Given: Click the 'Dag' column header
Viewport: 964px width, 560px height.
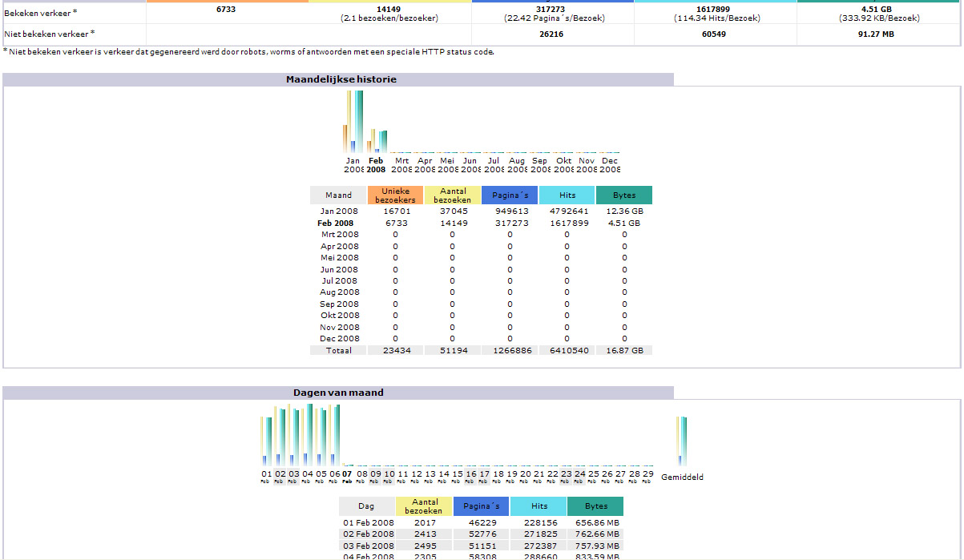Looking at the screenshot, I should click(366, 506).
